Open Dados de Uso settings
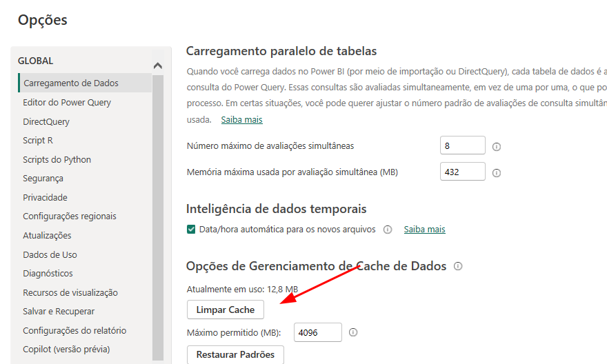The image size is (607, 364). [x=50, y=255]
